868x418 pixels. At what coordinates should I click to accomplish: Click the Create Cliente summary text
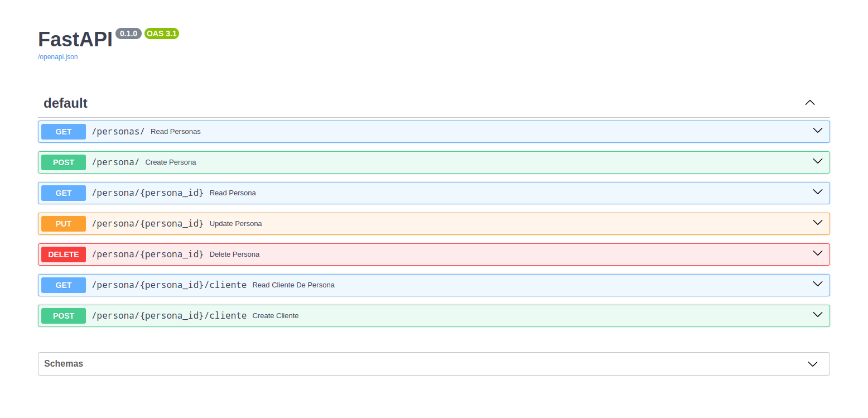point(276,316)
